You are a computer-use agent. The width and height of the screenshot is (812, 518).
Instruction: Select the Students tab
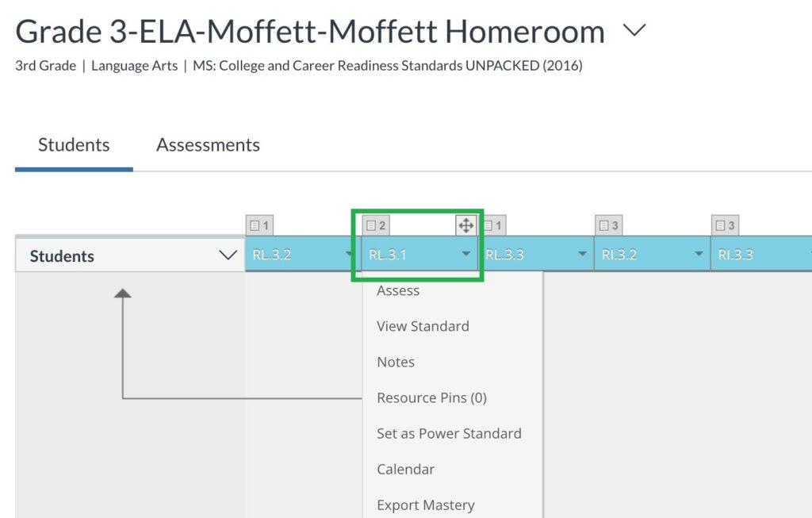74,144
